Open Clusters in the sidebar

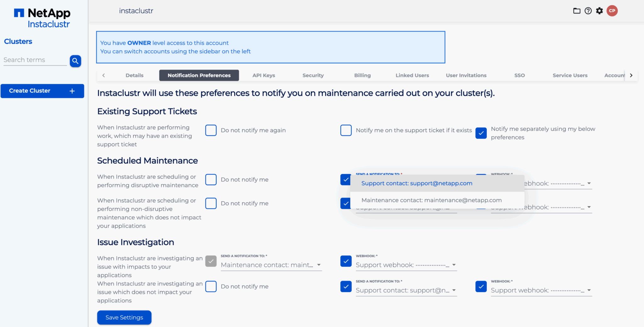18,41
